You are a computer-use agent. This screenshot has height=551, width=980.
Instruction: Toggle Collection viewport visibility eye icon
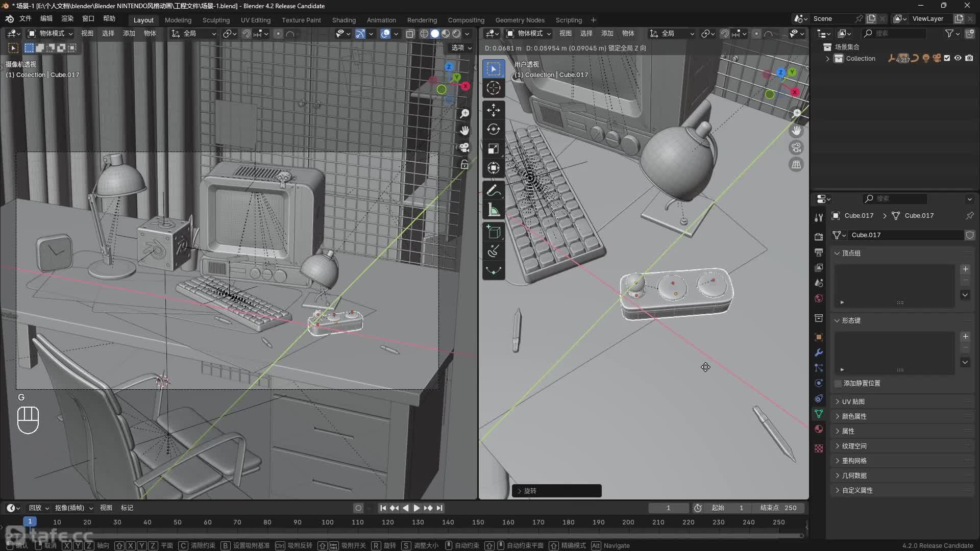958,58
